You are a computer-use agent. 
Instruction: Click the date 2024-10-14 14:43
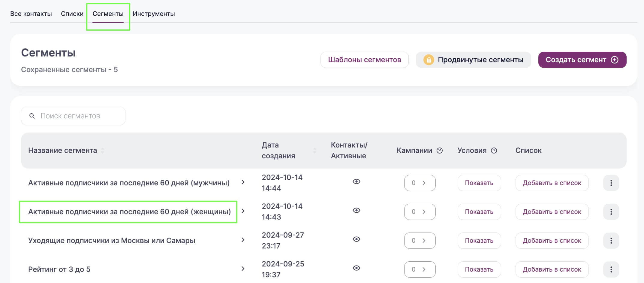[282, 212]
